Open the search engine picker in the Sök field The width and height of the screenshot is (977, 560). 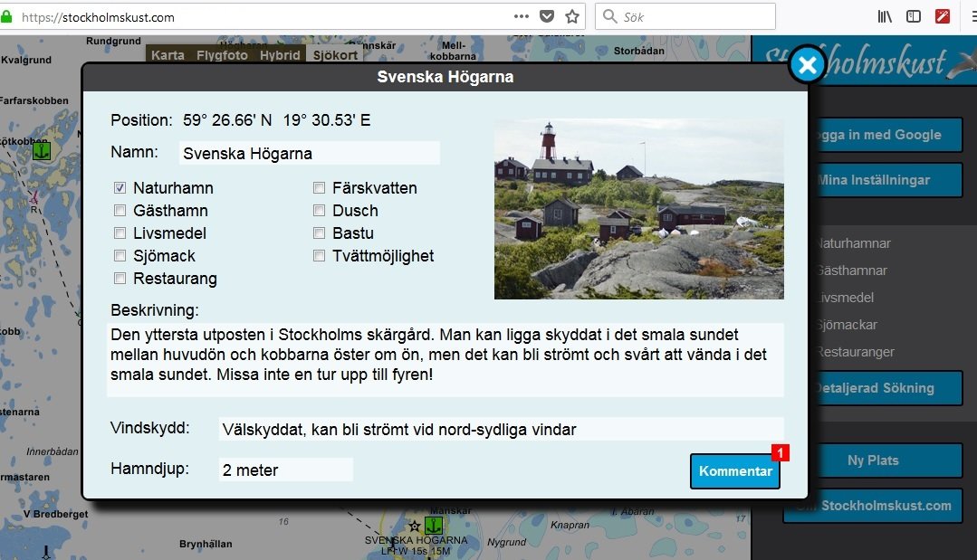click(608, 16)
